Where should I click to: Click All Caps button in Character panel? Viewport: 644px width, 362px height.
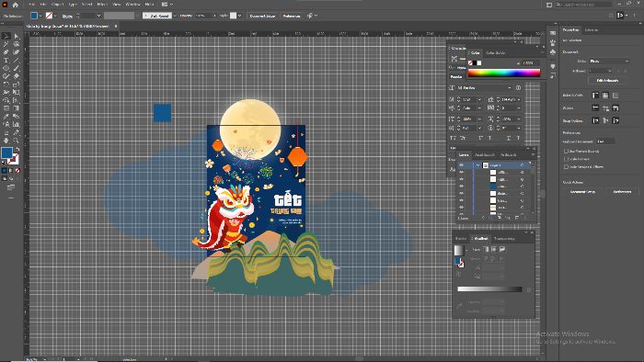click(453, 138)
